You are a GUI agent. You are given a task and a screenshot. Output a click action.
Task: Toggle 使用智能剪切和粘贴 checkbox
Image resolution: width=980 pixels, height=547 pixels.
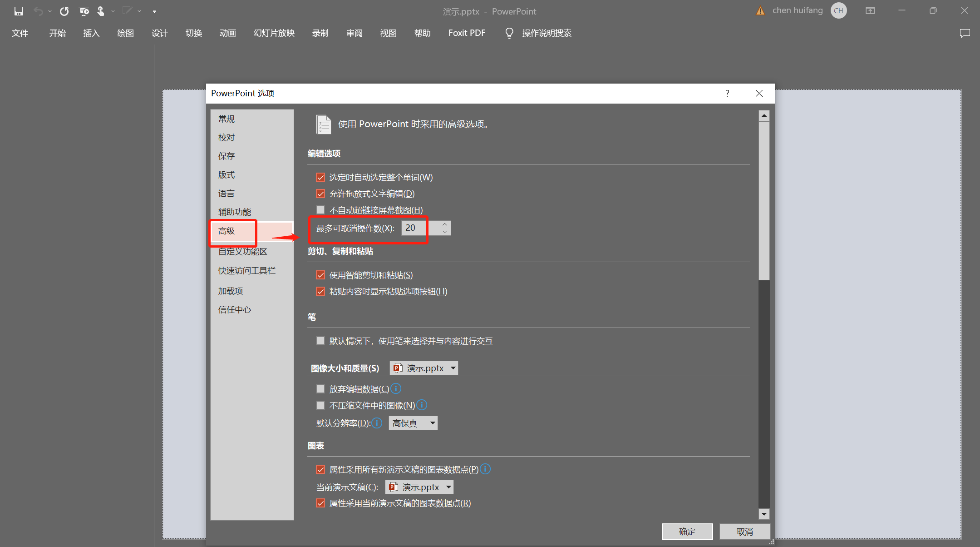tap(320, 275)
